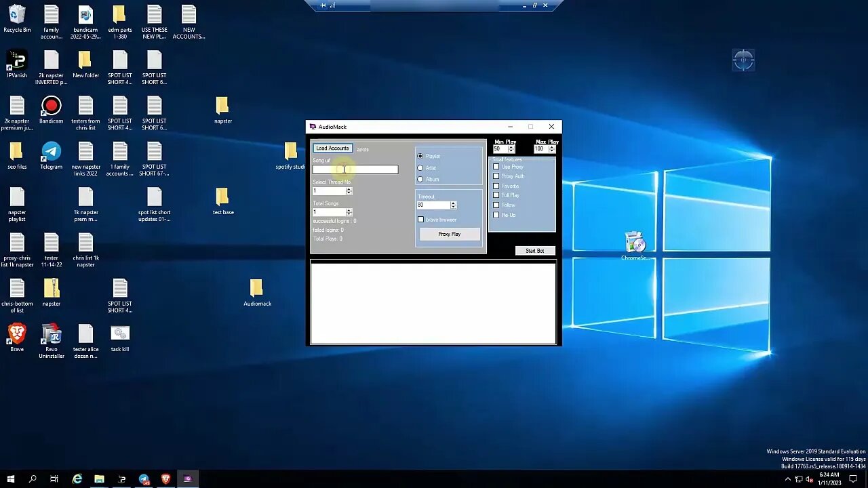
Task: Click into the Song url field
Action: (355, 169)
